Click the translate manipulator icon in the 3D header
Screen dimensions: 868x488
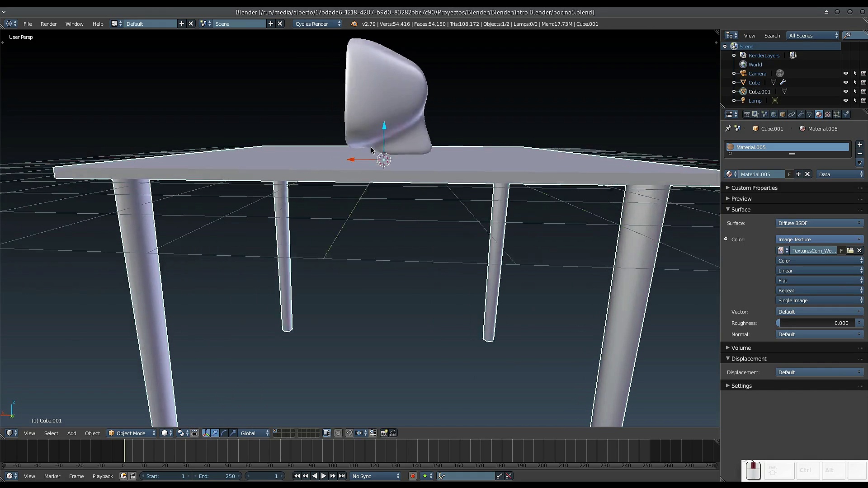pyautogui.click(x=215, y=433)
